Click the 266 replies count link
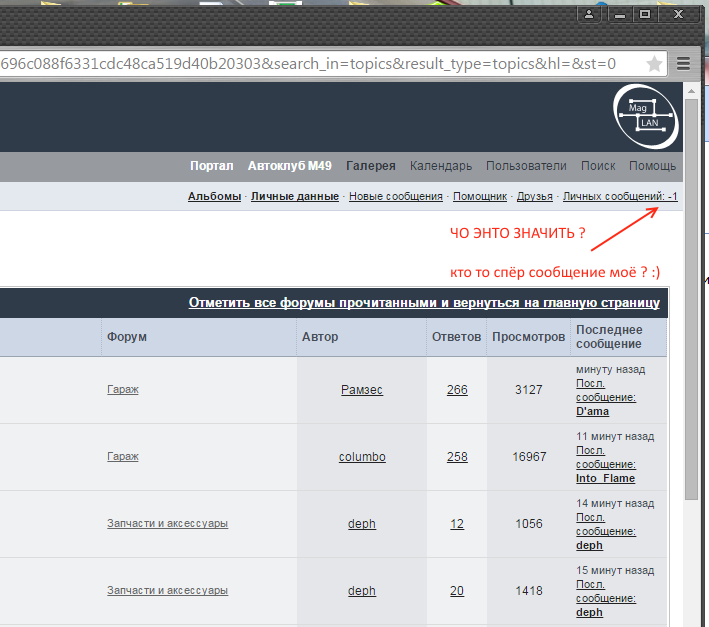This screenshot has height=627, width=709. coord(457,390)
